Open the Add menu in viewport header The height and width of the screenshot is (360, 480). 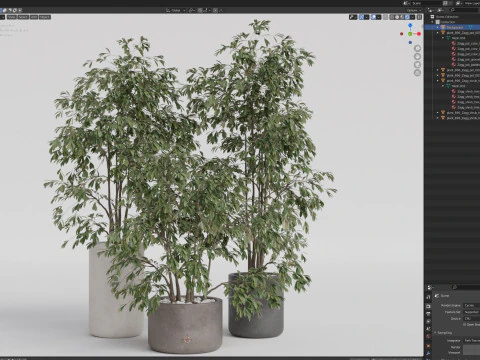[x=34, y=17]
